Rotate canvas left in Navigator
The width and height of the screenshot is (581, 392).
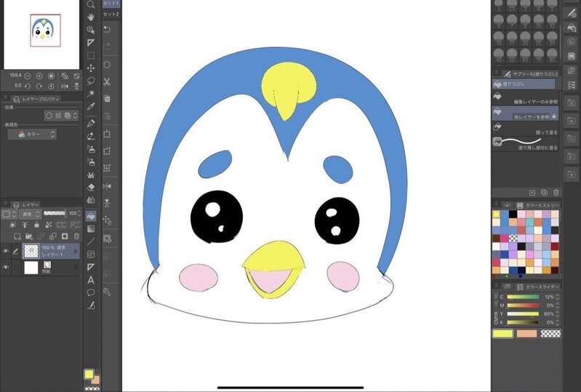coord(28,86)
